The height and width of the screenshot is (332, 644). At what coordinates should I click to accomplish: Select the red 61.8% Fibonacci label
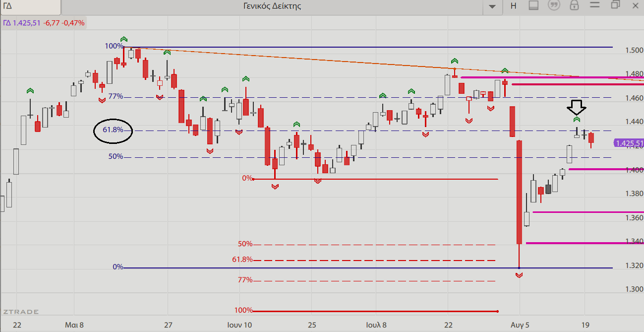[x=242, y=260]
